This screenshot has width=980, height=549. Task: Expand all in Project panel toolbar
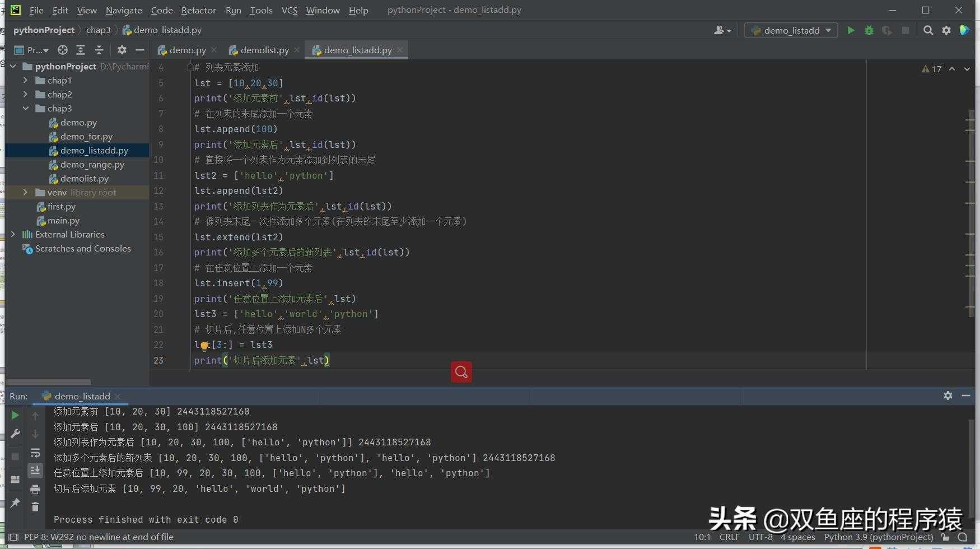coord(81,50)
